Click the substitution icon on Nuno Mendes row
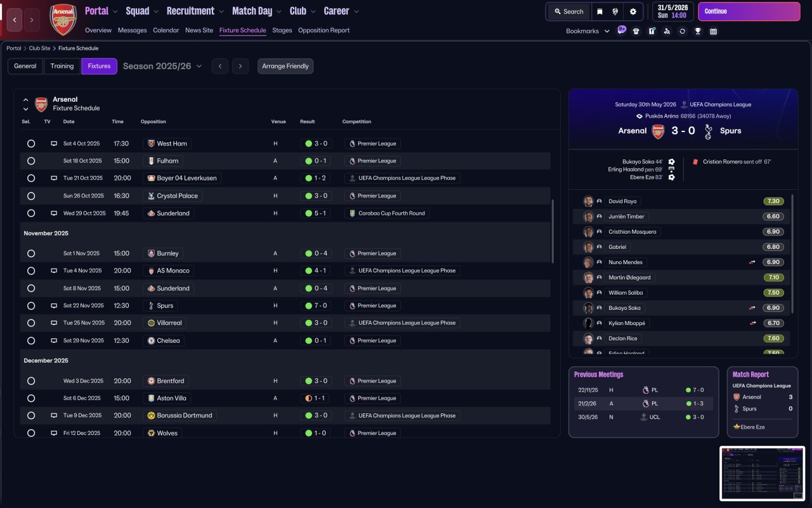 click(x=752, y=262)
